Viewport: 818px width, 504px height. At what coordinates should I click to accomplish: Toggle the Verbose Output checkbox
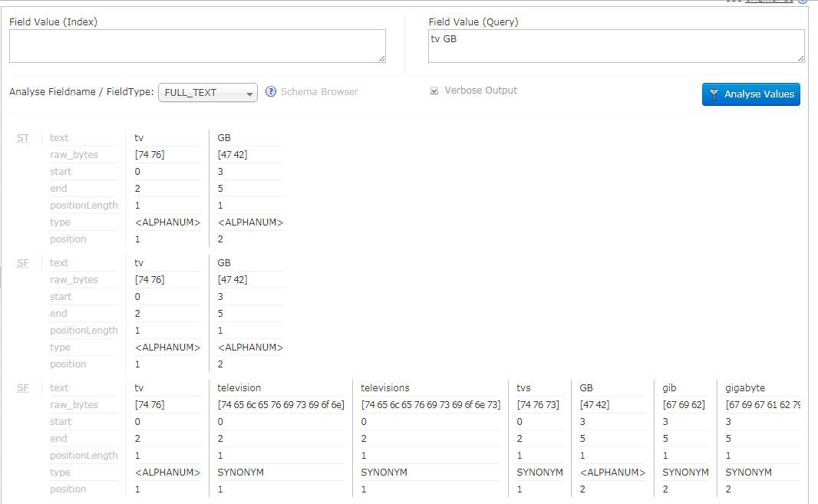[434, 90]
